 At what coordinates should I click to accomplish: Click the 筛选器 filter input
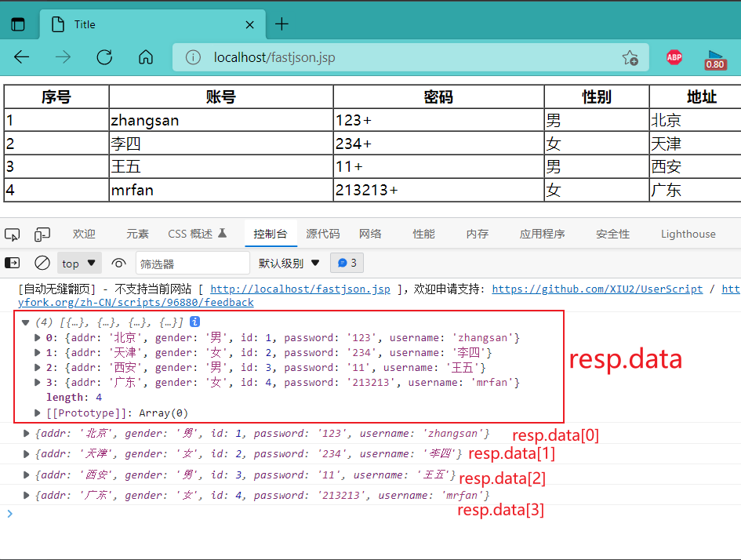point(193,264)
